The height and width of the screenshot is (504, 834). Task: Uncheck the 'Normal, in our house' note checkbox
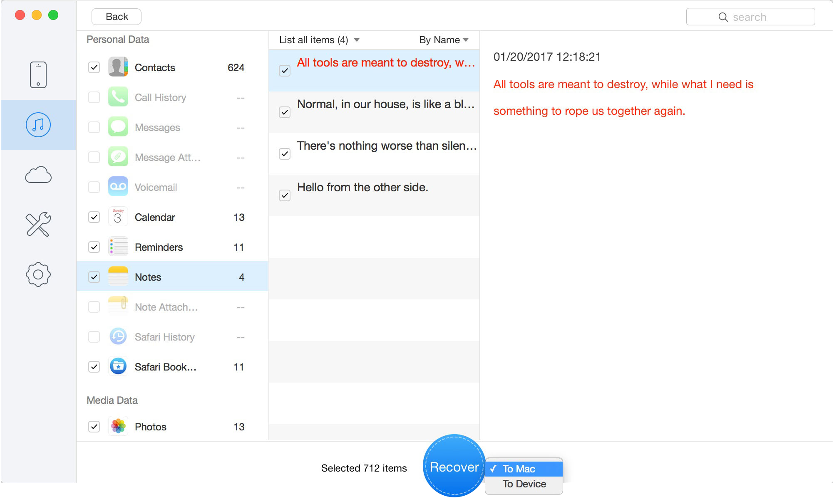pos(285,112)
